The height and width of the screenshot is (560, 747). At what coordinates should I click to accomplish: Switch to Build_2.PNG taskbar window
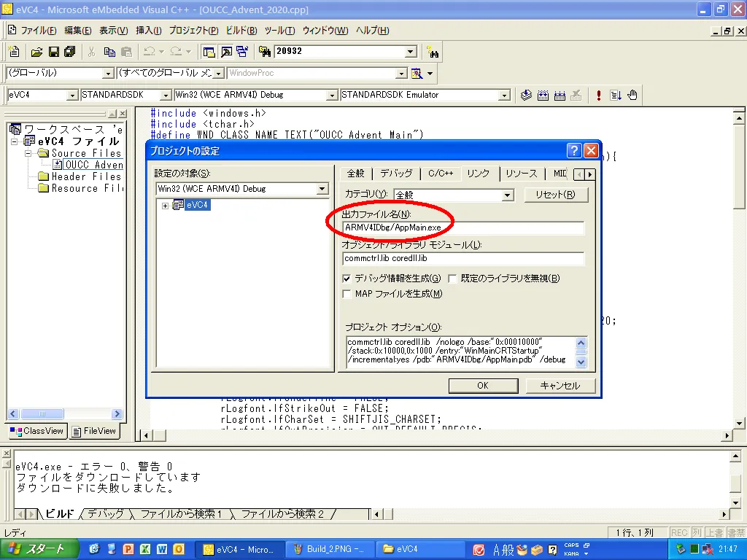330,550
